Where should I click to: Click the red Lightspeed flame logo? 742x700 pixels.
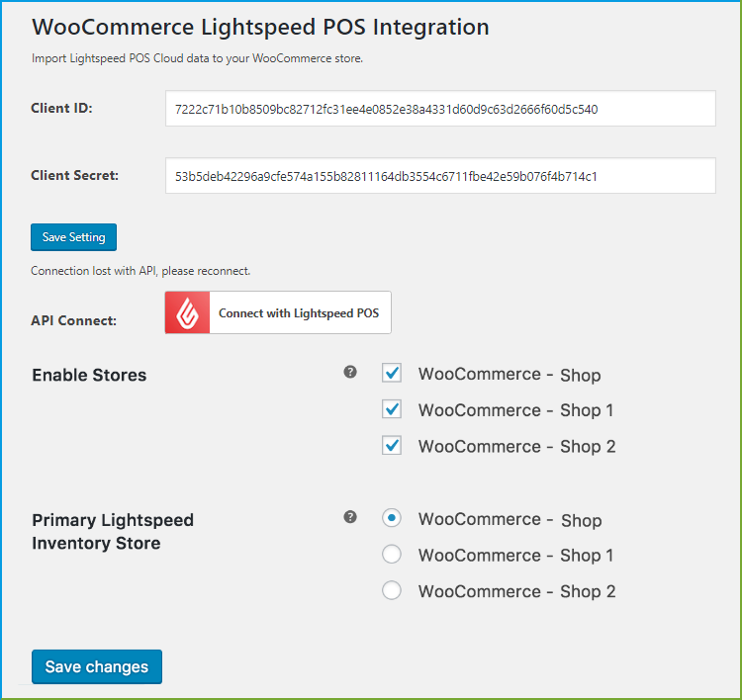click(187, 312)
